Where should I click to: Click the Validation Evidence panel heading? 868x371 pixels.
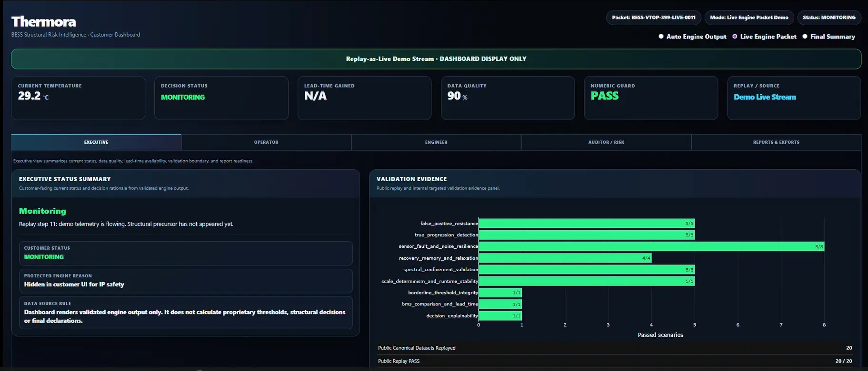[411, 179]
